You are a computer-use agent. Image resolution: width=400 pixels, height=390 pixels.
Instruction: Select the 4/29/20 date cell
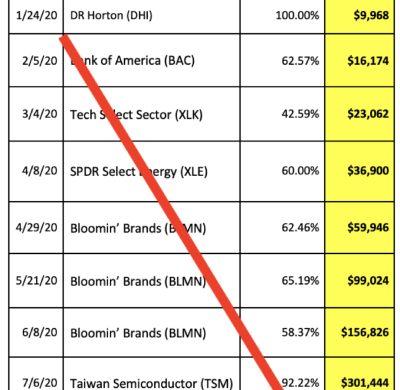(x=36, y=228)
